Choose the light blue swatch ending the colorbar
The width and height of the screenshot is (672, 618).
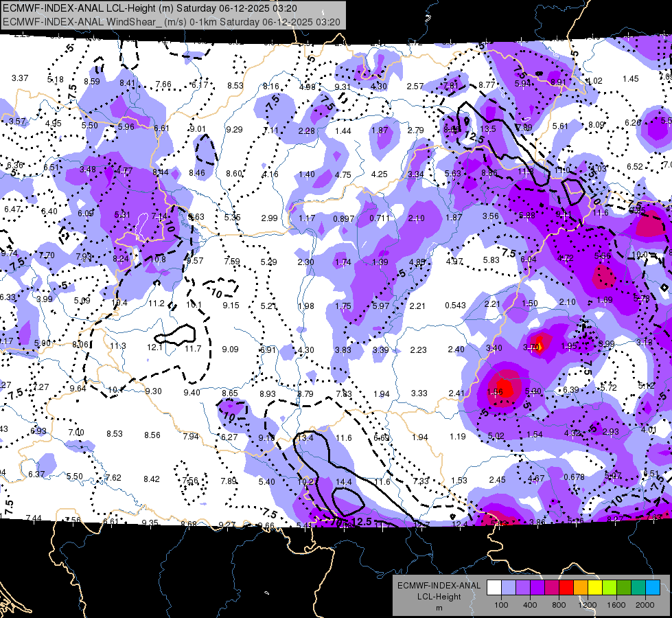pos(653,587)
